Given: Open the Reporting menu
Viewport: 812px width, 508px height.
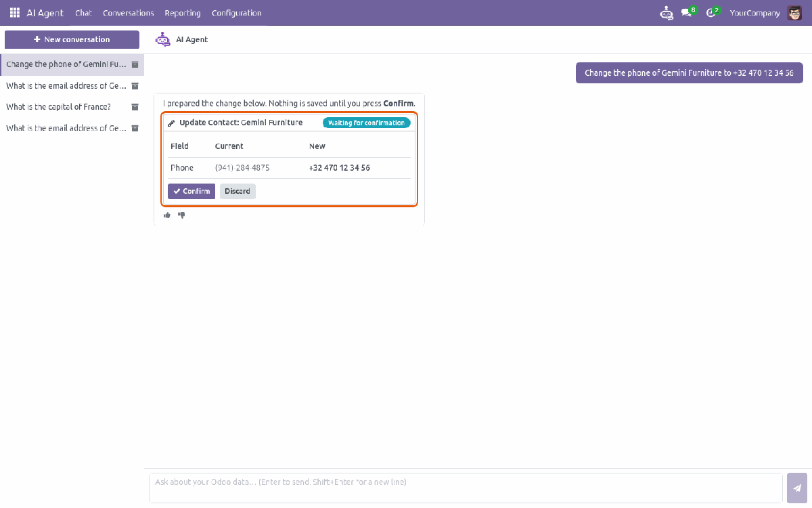Looking at the screenshot, I should [x=183, y=13].
